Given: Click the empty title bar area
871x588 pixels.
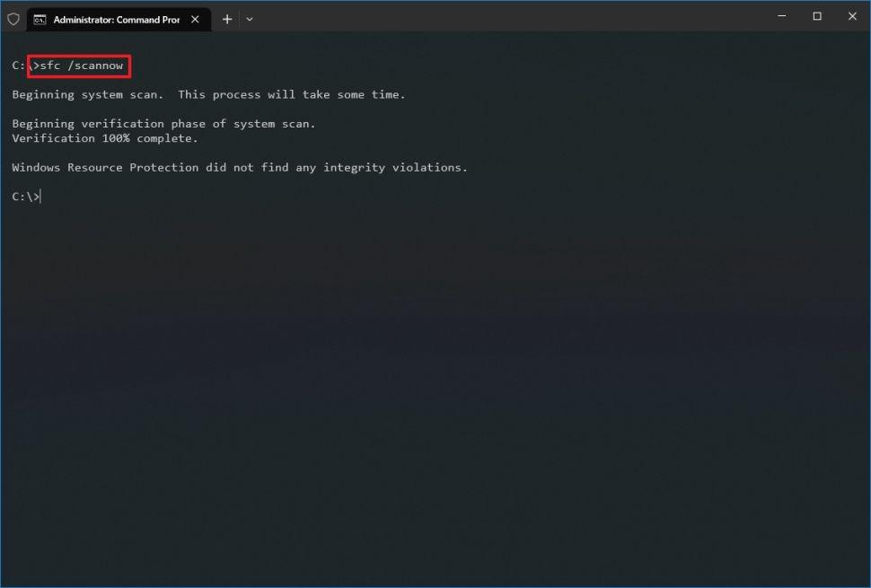Looking at the screenshot, I should (x=512, y=18).
